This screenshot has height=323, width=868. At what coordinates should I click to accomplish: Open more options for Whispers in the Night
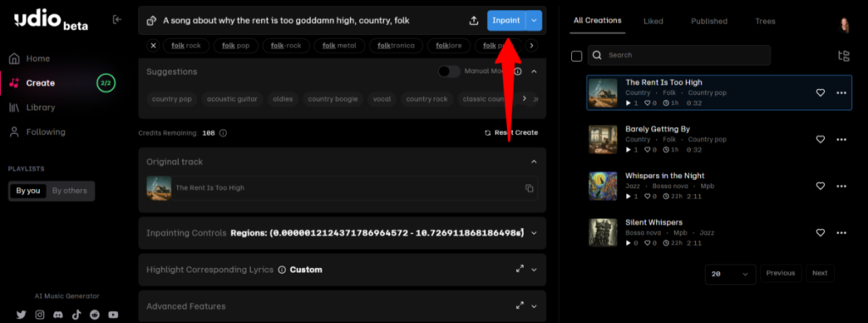842,187
